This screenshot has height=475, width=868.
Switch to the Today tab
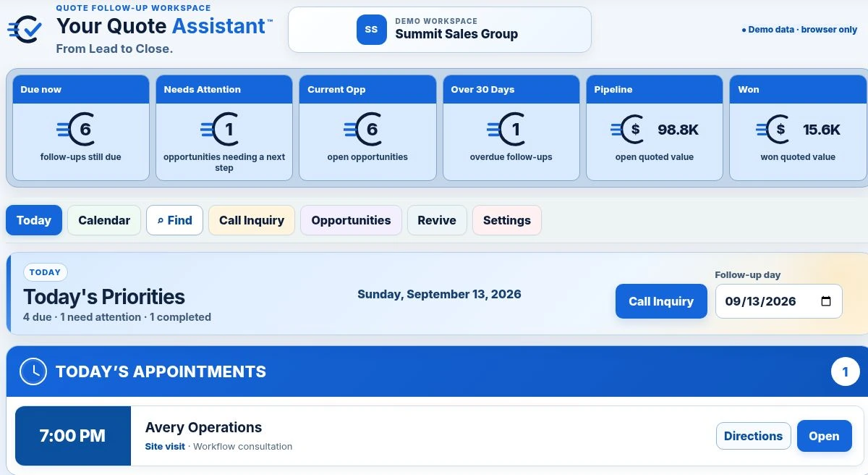point(34,220)
